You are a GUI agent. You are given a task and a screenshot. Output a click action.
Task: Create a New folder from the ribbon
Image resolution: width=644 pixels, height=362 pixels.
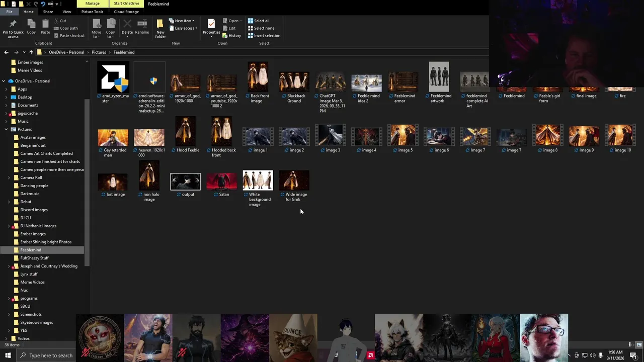(x=160, y=29)
